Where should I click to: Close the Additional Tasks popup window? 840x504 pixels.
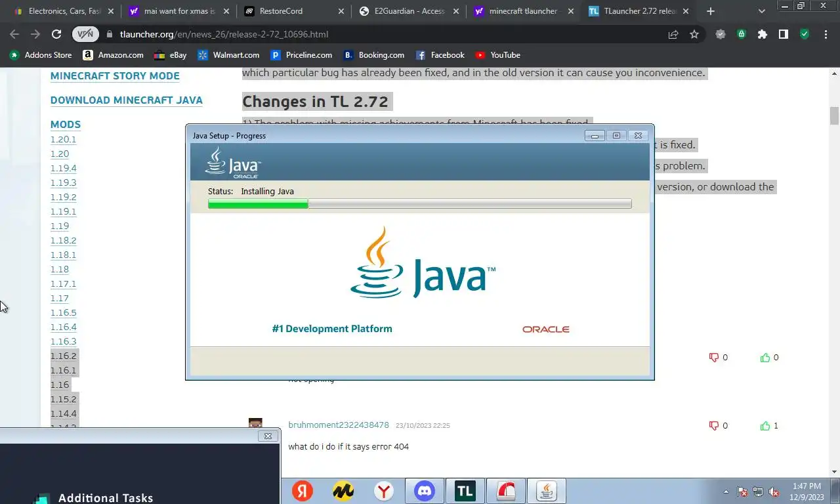pyautogui.click(x=267, y=436)
